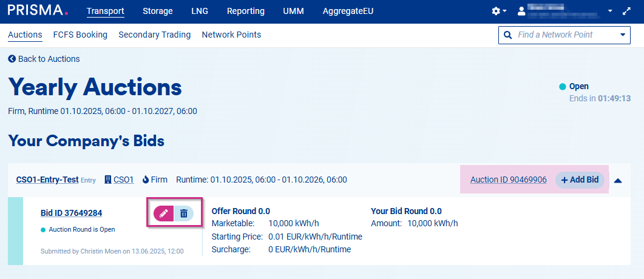This screenshot has height=279, width=644.
Task: Switch to the Secondary Trading tab
Action: 154,35
